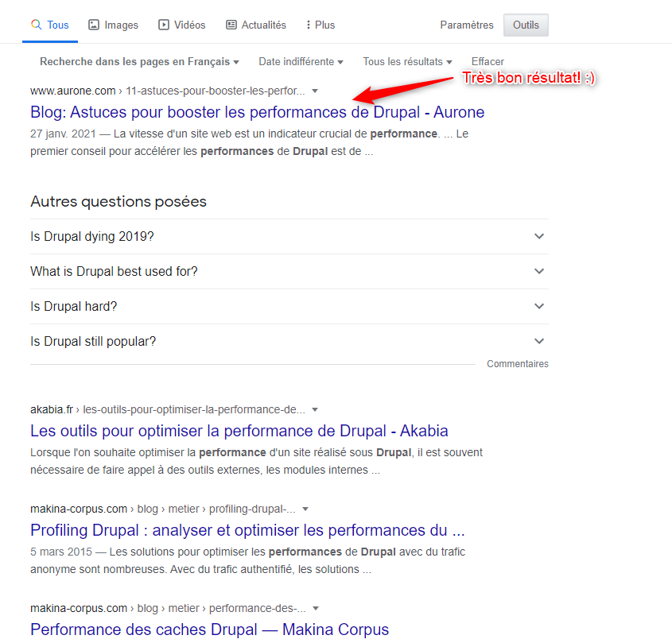Image resolution: width=672 pixels, height=643 pixels.
Task: Open Paramètres settings menu
Action: pos(467,25)
